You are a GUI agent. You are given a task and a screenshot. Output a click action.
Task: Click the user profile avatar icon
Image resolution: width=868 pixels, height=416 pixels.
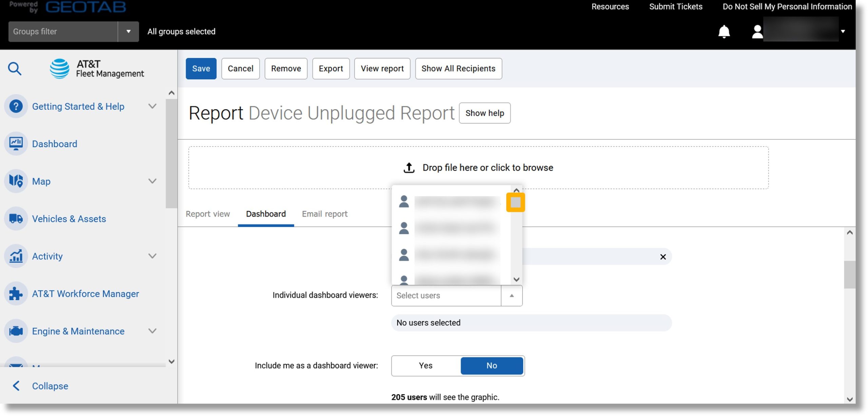click(x=757, y=32)
